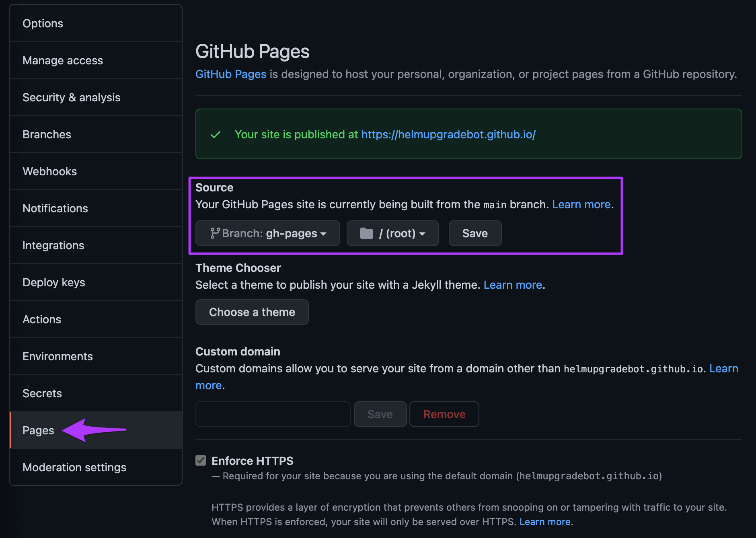Click the Custom domain heading
756x538 pixels.
pos(238,351)
